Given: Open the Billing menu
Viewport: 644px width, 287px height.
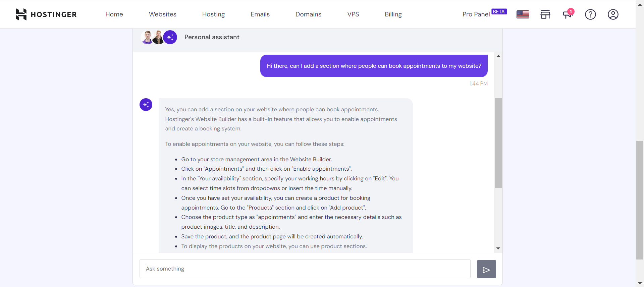Looking at the screenshot, I should pos(393,14).
